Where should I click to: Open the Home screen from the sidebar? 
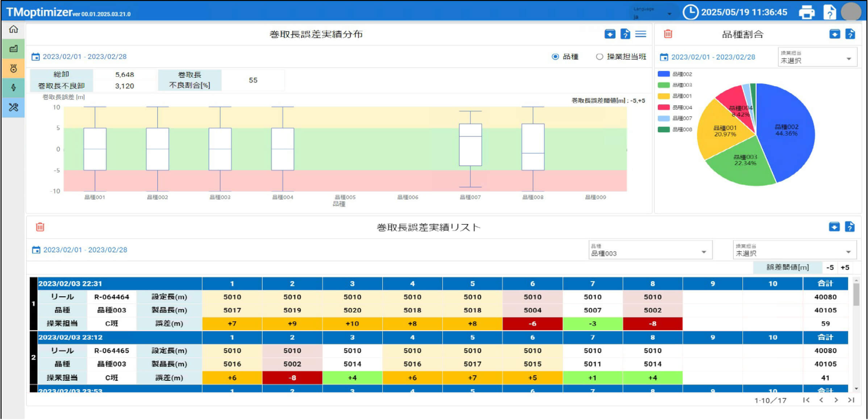13,30
